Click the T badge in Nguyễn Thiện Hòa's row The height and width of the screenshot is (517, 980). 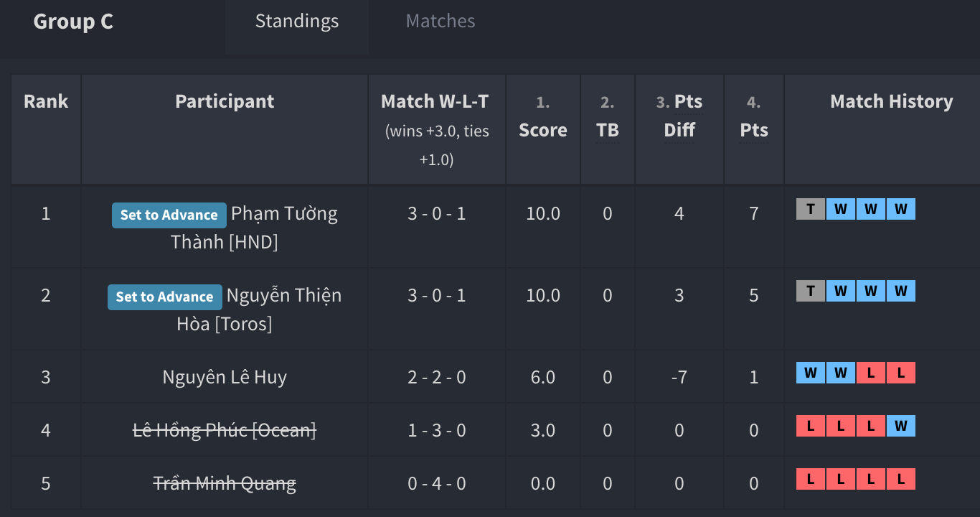811,291
